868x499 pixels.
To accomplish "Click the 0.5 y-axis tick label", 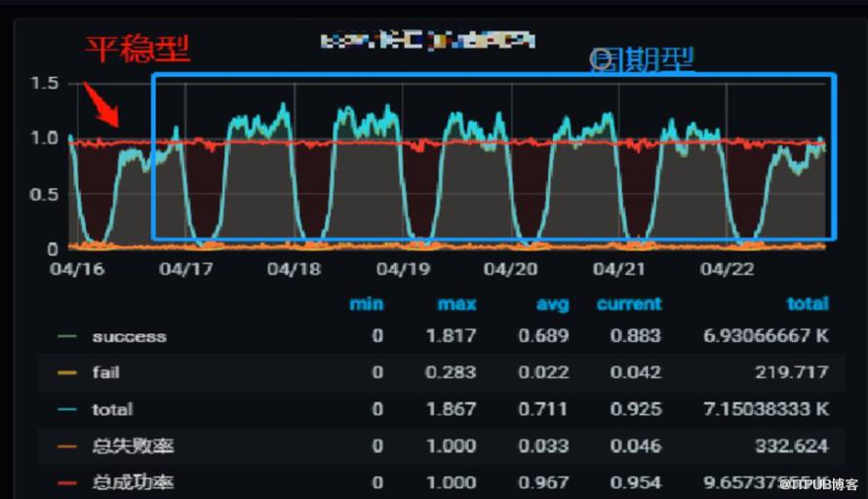I will 44,194.
